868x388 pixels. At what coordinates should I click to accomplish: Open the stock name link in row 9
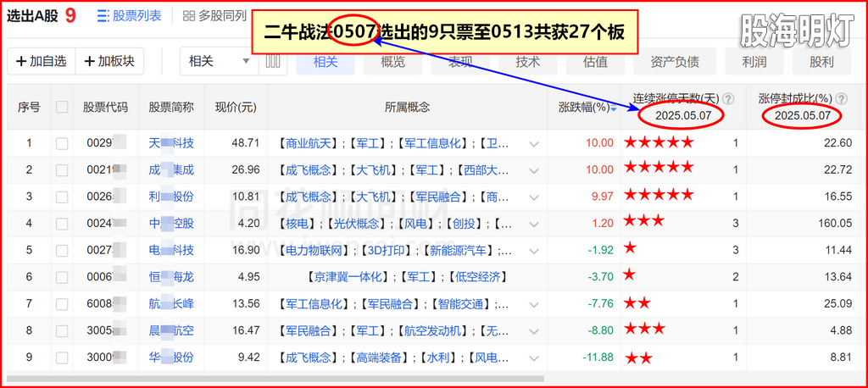171,357
